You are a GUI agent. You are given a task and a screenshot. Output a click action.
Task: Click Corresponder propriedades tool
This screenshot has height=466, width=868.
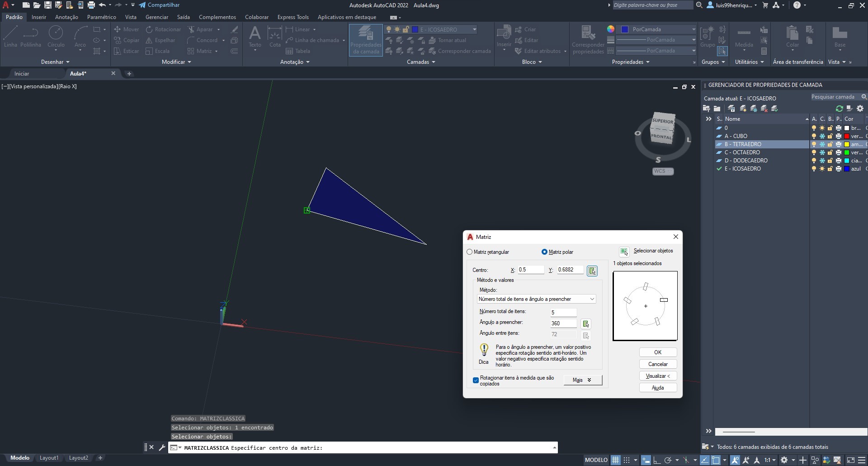pyautogui.click(x=588, y=40)
